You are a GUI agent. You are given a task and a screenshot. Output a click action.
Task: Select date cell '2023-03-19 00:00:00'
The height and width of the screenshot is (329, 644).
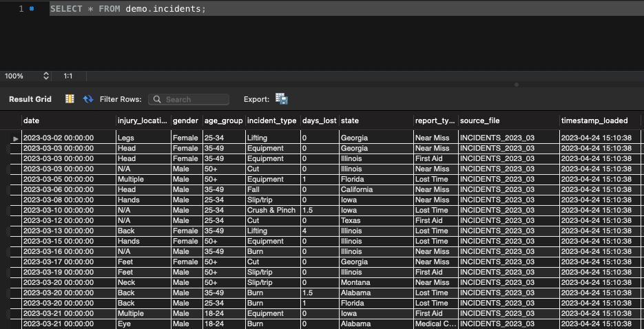tap(69, 272)
